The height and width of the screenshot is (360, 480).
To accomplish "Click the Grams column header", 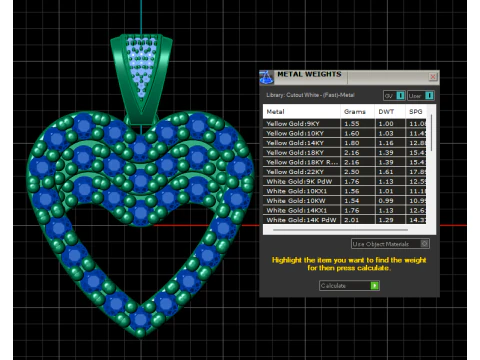I will coord(357,112).
